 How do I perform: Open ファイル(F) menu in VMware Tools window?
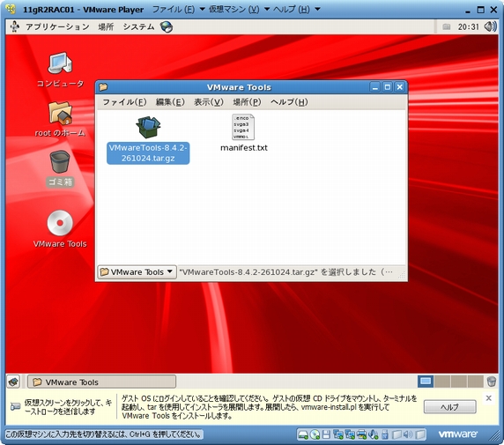tap(124, 102)
